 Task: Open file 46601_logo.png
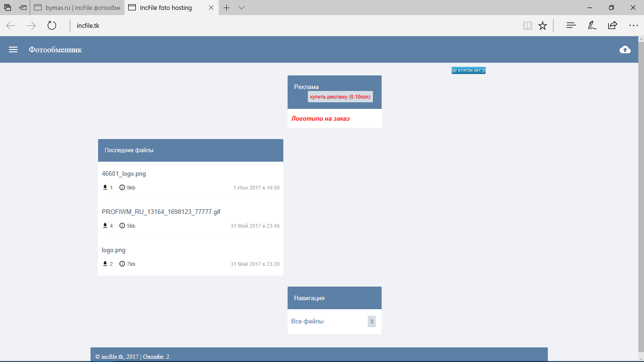click(124, 173)
